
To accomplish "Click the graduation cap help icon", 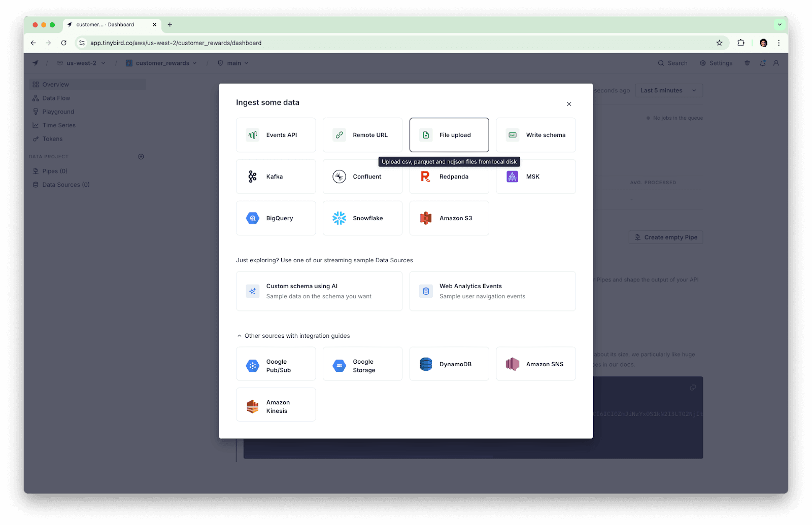I will (x=747, y=63).
